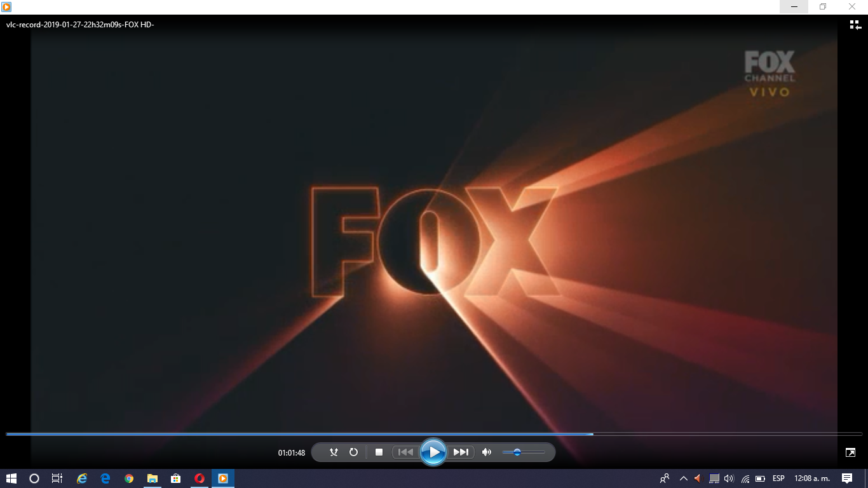Viewport: 868px width, 488px height.
Task: Adjust the player volume slider
Action: coord(524,452)
